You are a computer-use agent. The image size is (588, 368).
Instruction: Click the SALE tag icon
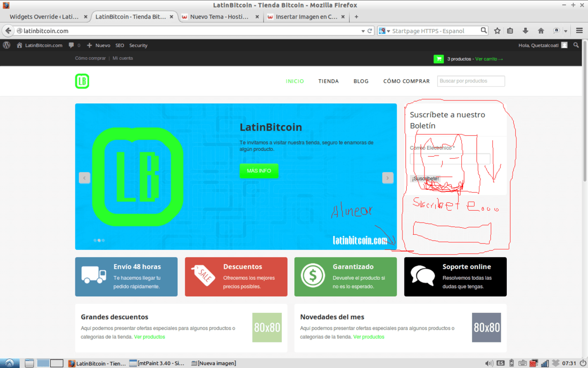(x=203, y=275)
